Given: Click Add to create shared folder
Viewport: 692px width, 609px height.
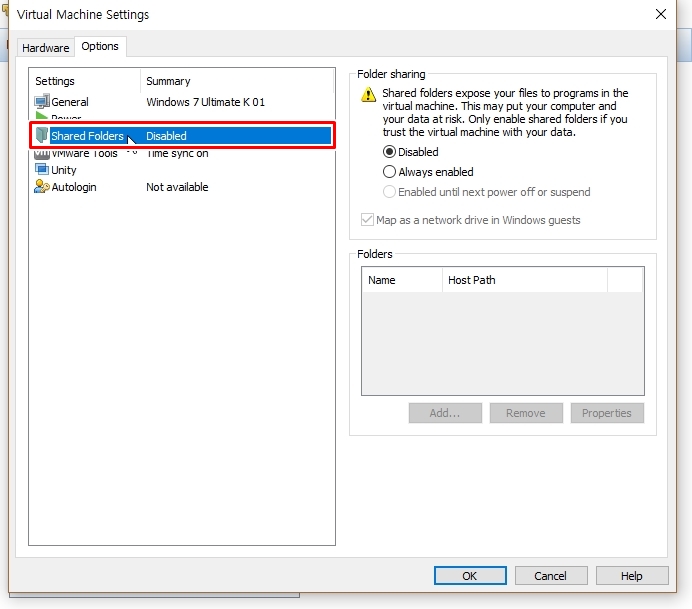Looking at the screenshot, I should [x=445, y=413].
